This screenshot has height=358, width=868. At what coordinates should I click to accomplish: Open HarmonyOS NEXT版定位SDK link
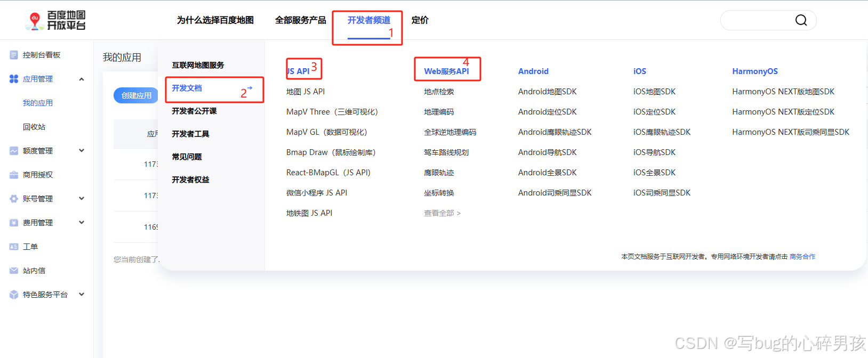tap(783, 112)
